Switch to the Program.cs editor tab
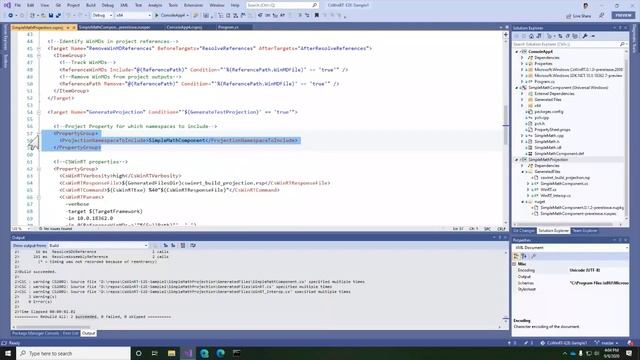This screenshot has height=360, width=640. (x=229, y=27)
